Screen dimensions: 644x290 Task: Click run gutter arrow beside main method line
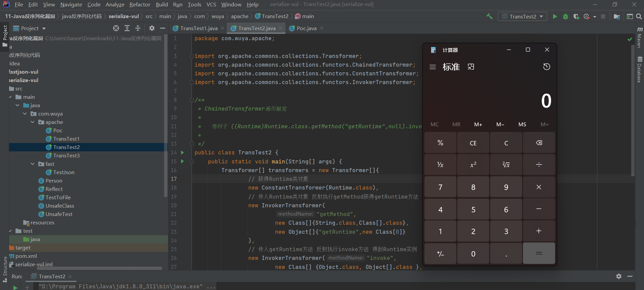tap(182, 161)
